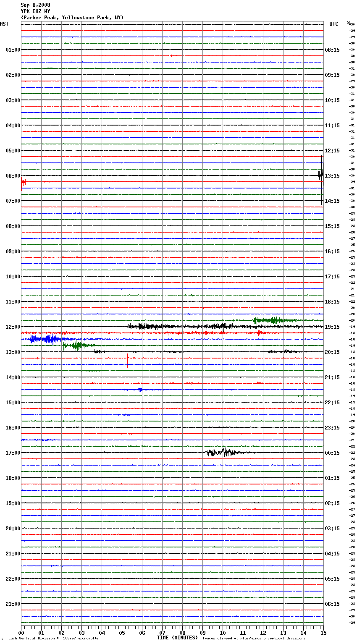Click the '21:00' MST time label
This screenshot has width=357, height=644.
[x=13, y=554]
